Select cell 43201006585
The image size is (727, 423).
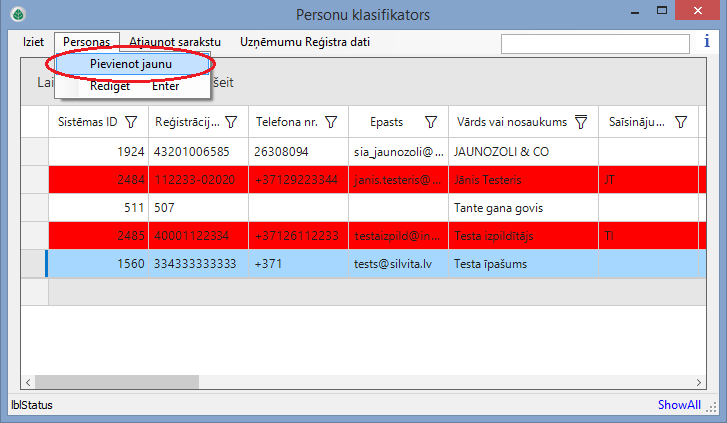click(198, 152)
